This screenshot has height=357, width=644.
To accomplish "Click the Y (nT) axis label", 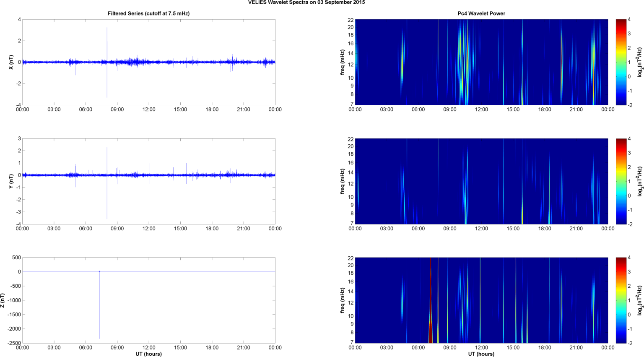I will [x=11, y=181].
